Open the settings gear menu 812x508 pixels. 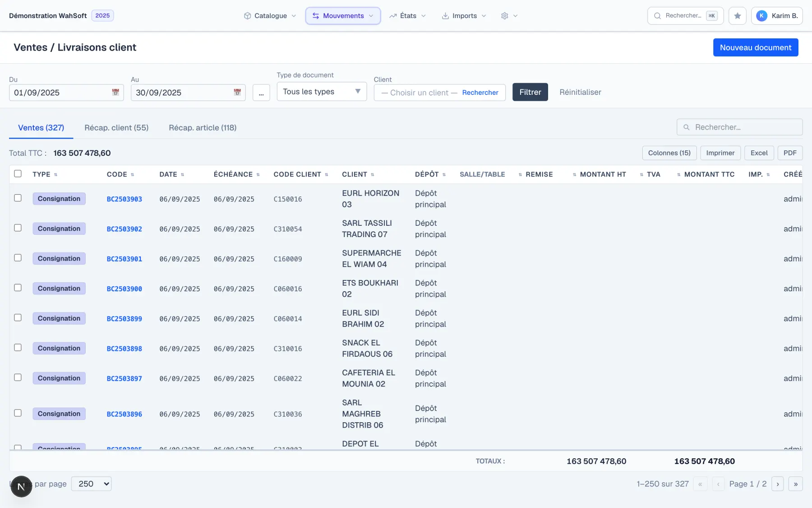[509, 16]
